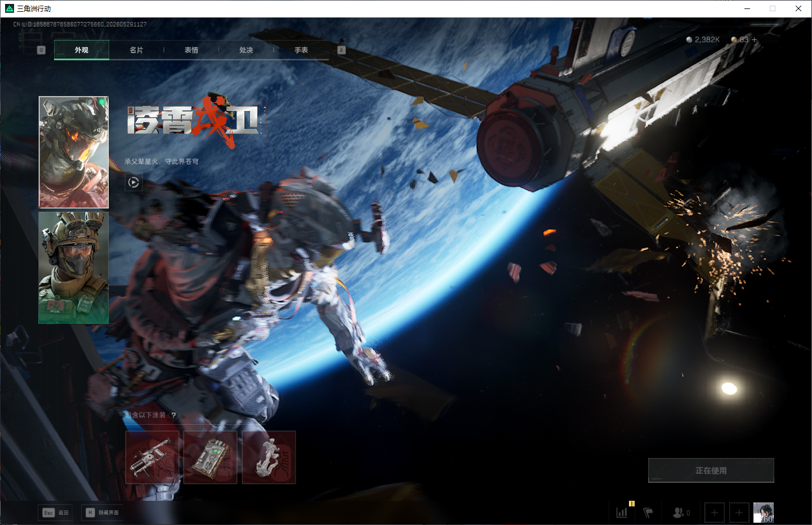Switch to the 处决 tab

point(246,50)
